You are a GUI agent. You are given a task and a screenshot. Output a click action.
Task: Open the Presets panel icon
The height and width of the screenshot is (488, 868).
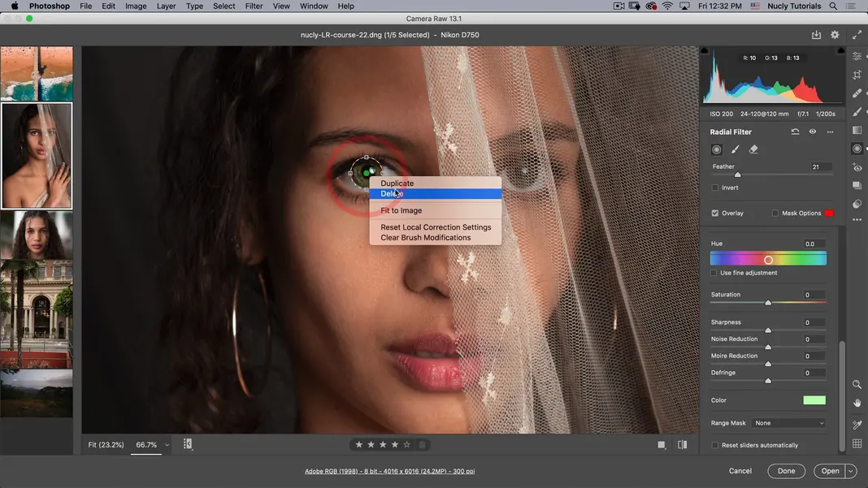[x=857, y=204]
